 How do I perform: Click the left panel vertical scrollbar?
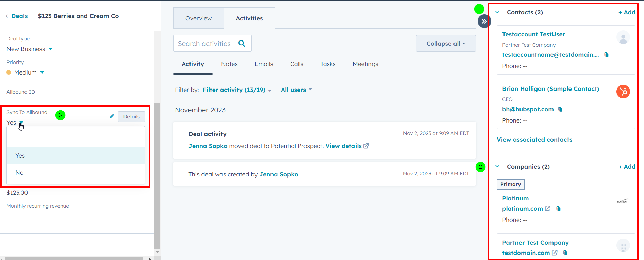[157, 175]
